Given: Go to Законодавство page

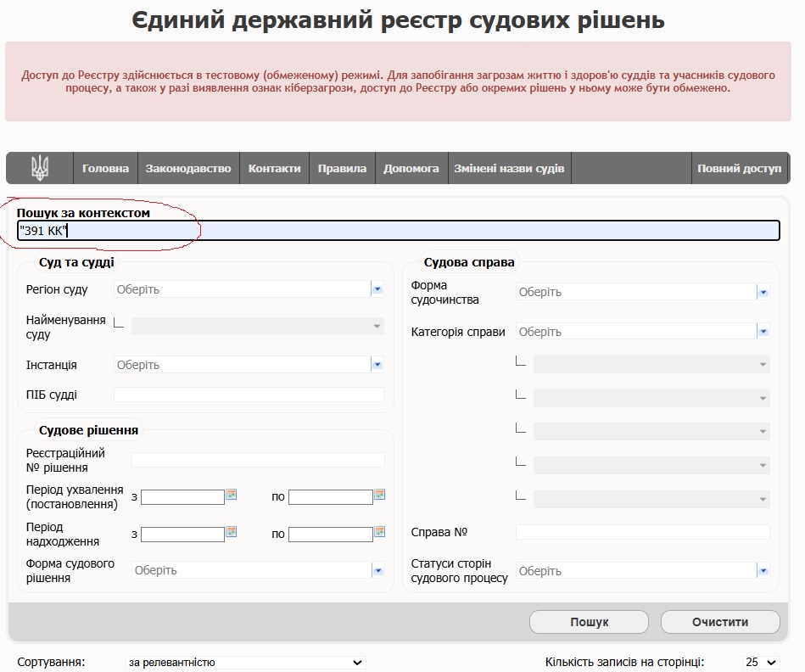Looking at the screenshot, I should click(188, 168).
